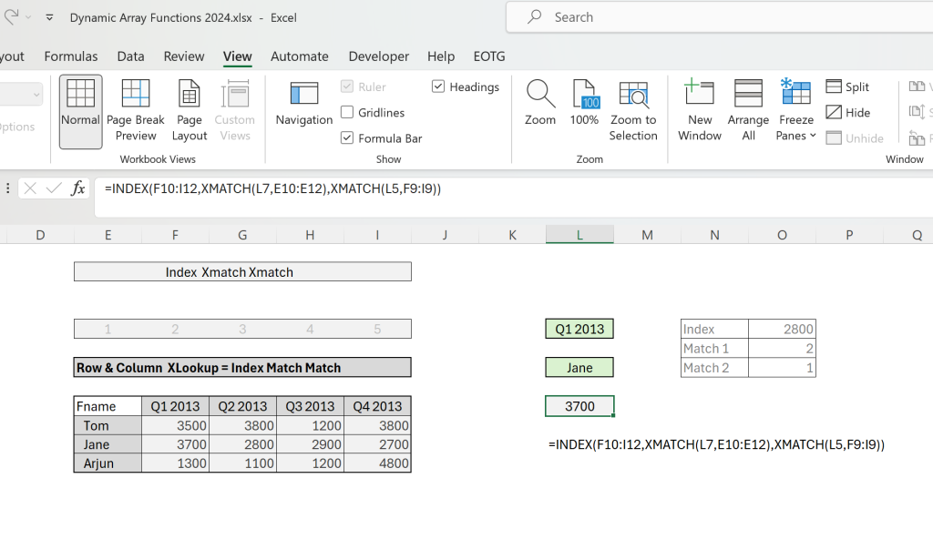Open the Developer tab
Image resolution: width=933 pixels, height=560 pixels.
pyautogui.click(x=378, y=56)
